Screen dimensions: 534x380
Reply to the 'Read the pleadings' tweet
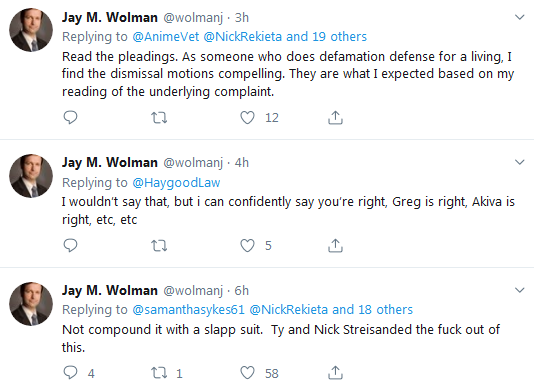pyautogui.click(x=70, y=117)
